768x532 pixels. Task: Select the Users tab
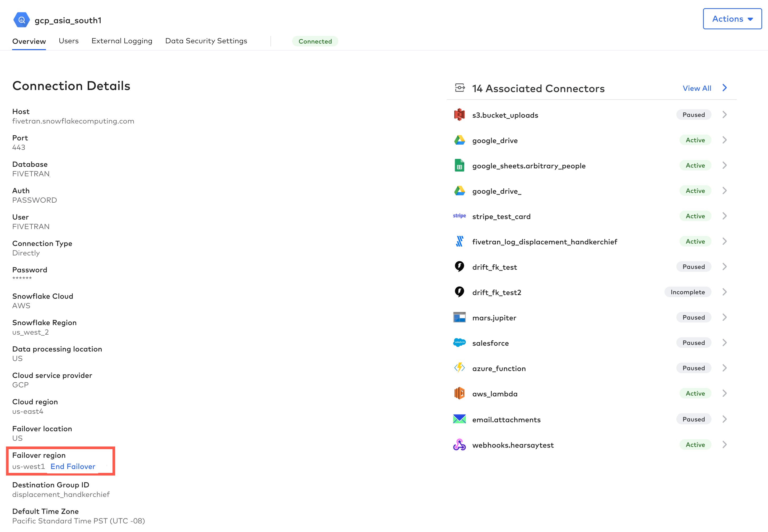tap(68, 41)
